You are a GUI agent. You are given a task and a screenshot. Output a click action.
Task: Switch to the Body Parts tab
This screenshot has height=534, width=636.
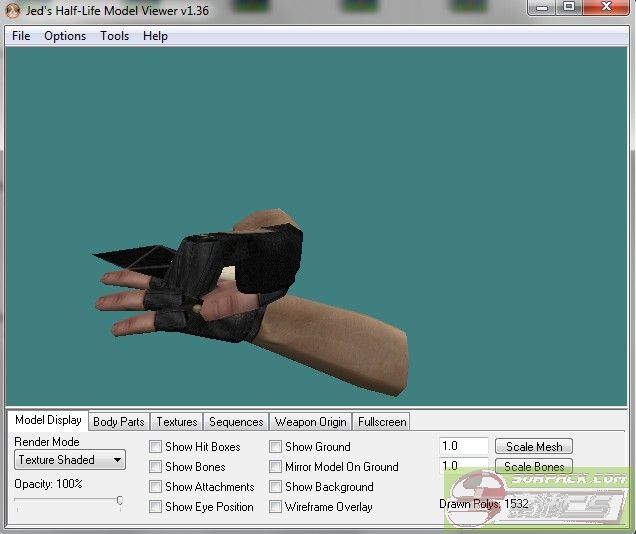[119, 422]
